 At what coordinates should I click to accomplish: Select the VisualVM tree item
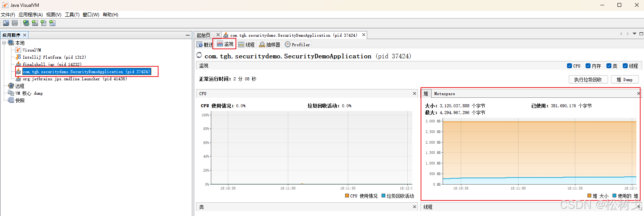pyautogui.click(x=32, y=50)
